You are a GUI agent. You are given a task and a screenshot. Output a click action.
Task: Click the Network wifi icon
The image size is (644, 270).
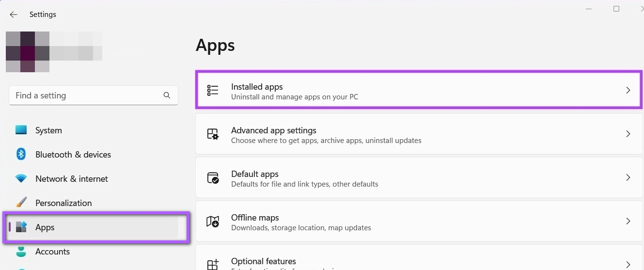click(21, 178)
